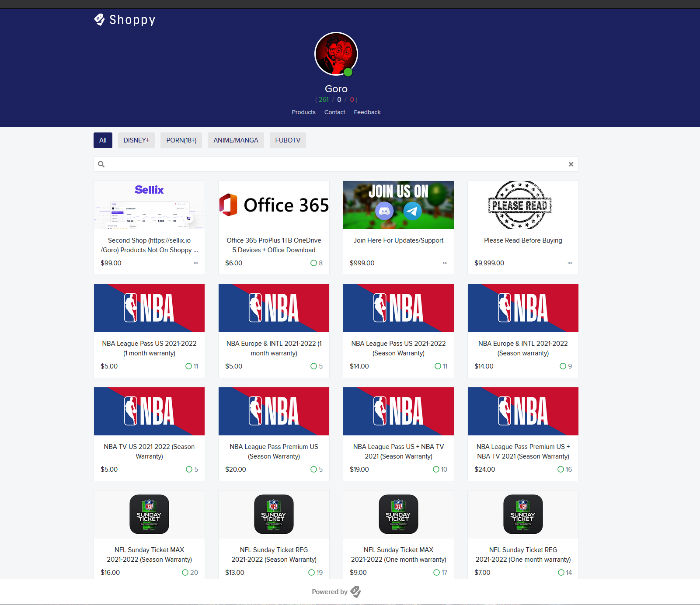
Task: Open NFL Sunday Ticket REG Season Warranty icon
Action: pyautogui.click(x=274, y=514)
